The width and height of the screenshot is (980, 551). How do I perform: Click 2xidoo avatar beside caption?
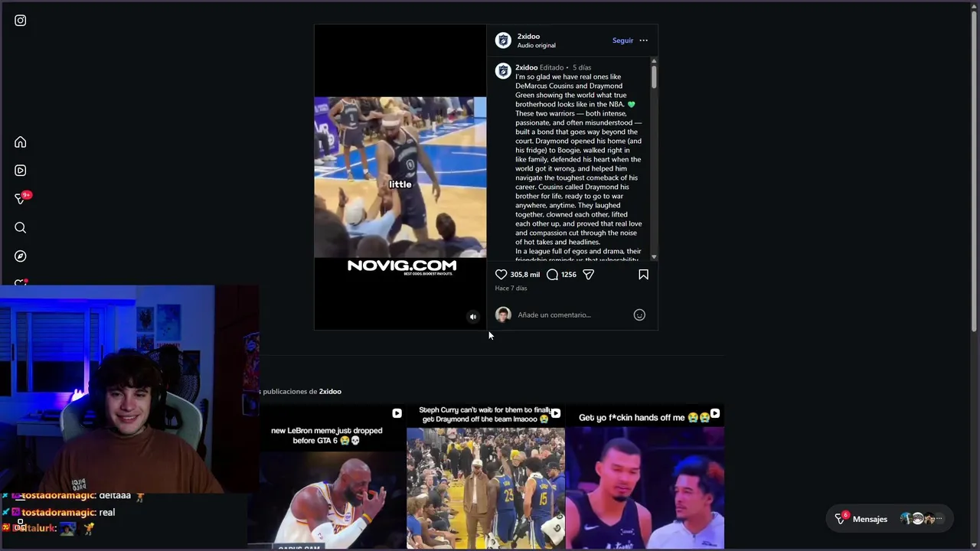pos(503,71)
